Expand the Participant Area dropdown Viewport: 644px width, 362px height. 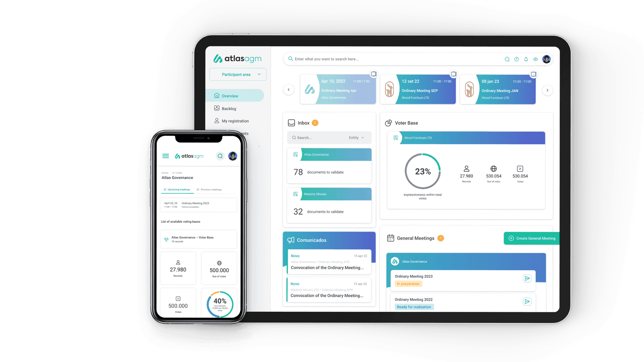pyautogui.click(x=238, y=74)
